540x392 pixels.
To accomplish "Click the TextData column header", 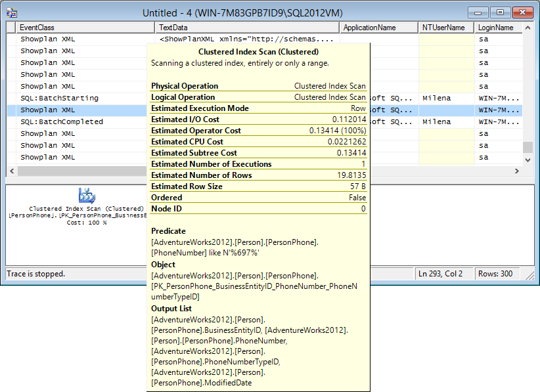I will point(247,28).
